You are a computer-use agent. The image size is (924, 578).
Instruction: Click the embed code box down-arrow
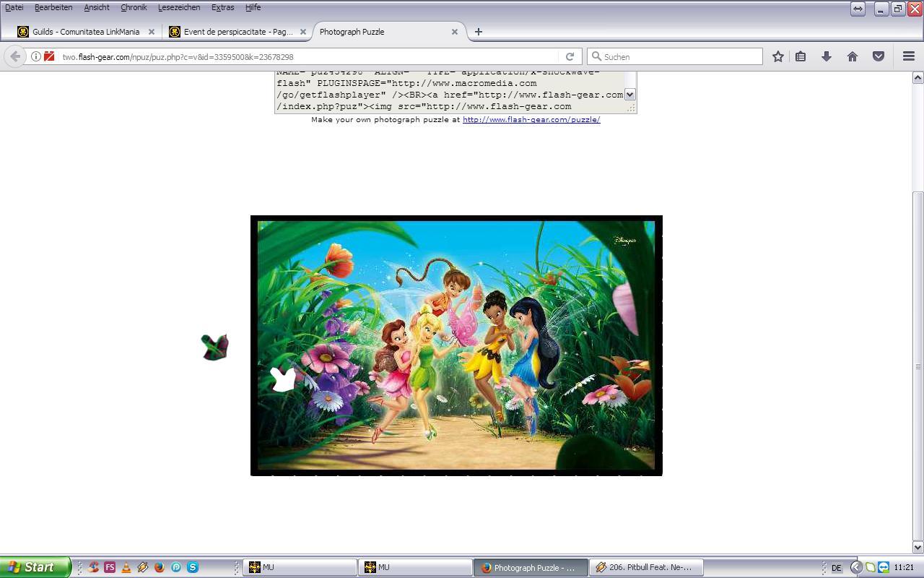629,95
